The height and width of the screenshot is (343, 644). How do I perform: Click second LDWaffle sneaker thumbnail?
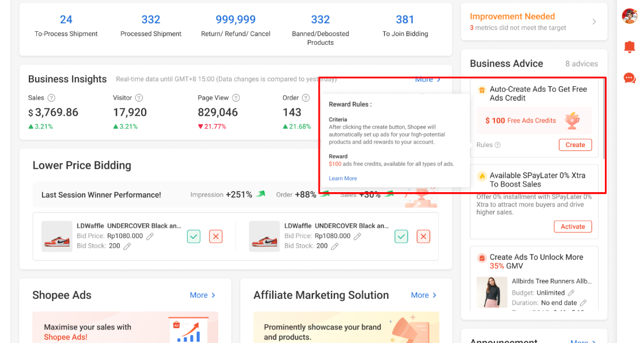point(264,236)
